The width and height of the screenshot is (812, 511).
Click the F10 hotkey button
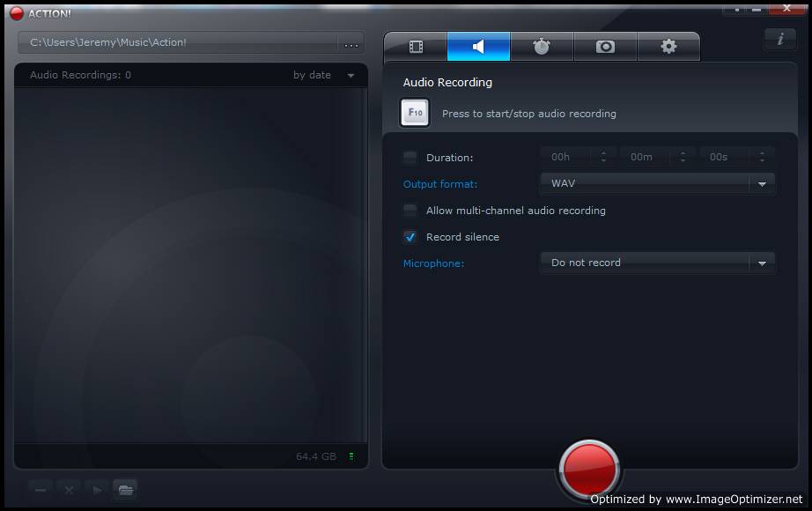click(415, 113)
